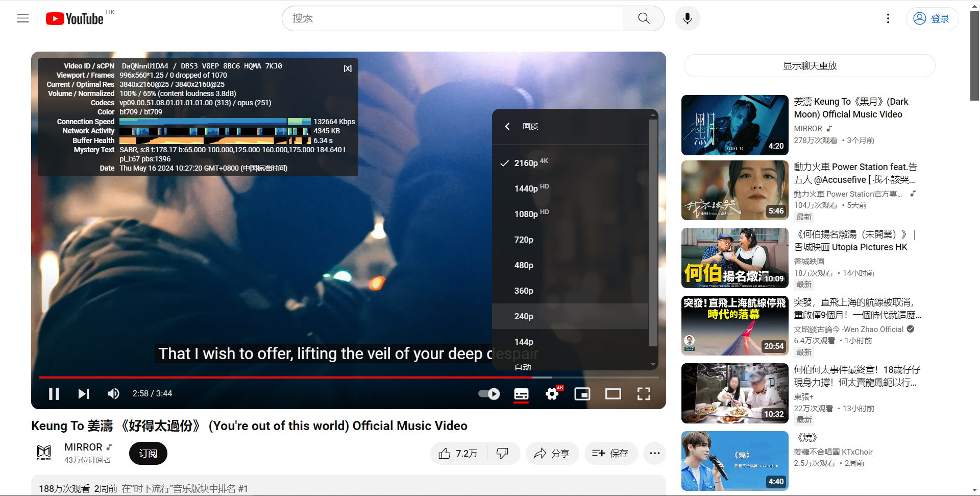Choose 360p video quality
The height and width of the screenshot is (496, 980).
coord(570,291)
